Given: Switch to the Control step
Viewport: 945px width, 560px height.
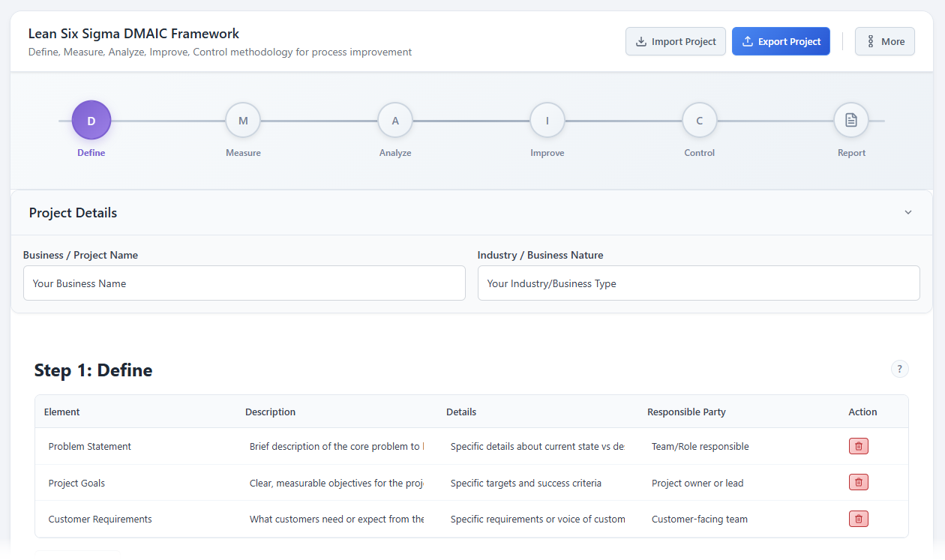Looking at the screenshot, I should click(x=699, y=121).
